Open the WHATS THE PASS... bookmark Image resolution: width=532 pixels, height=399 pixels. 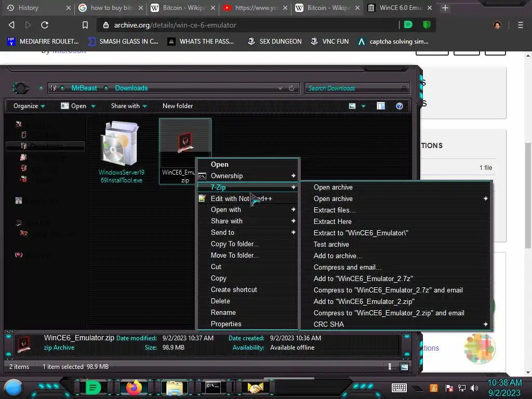click(x=201, y=42)
